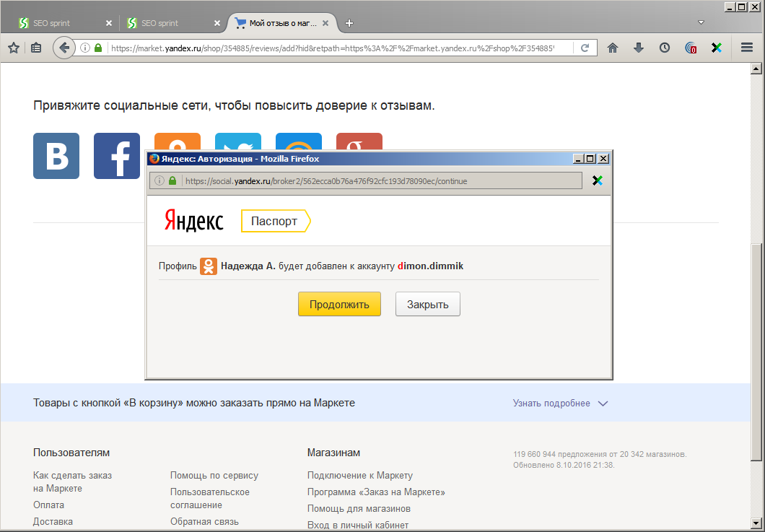Screen dimensions: 765x532
Task: Open the Firefox hamburger menu
Action: [x=747, y=48]
